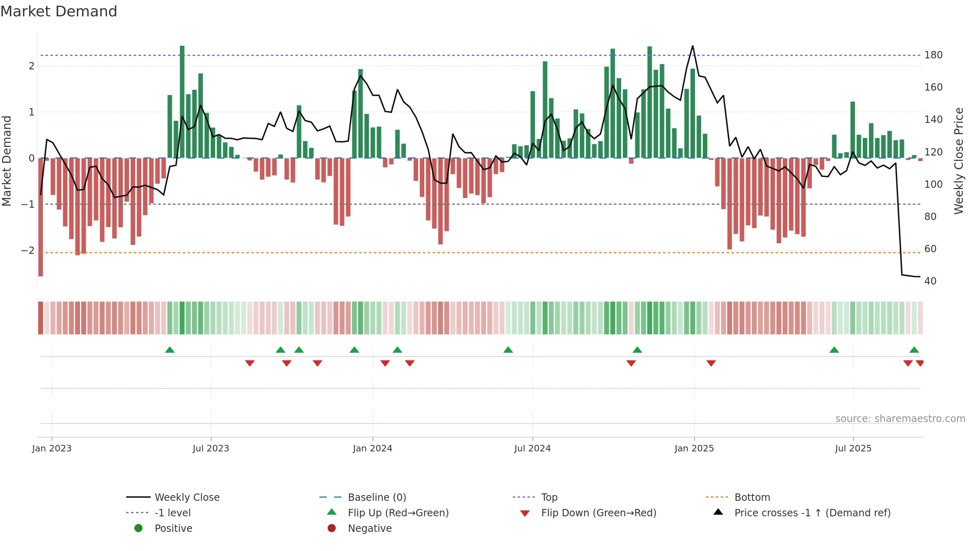This screenshot has height=551, width=980.
Task: Click the Jan 2023 x-axis label
Action: (x=52, y=449)
